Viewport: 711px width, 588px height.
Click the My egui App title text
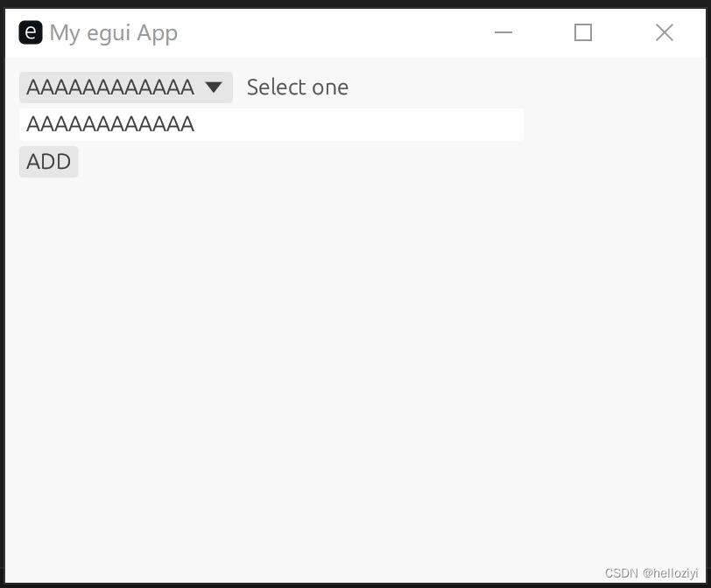tap(113, 32)
